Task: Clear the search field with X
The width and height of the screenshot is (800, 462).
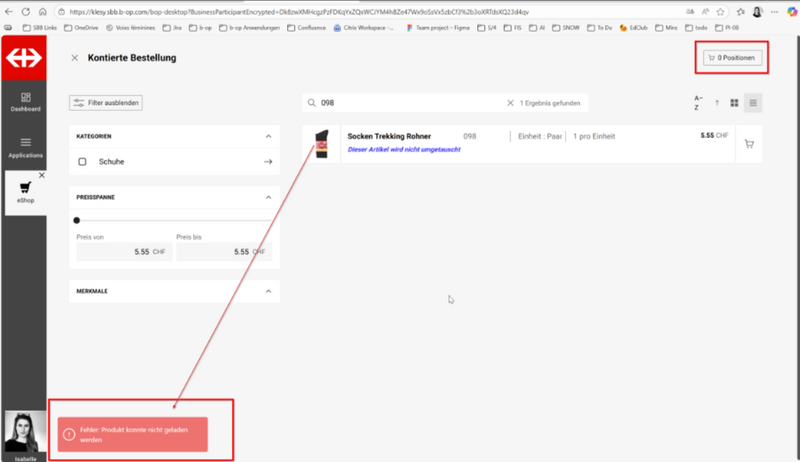Action: [510, 102]
